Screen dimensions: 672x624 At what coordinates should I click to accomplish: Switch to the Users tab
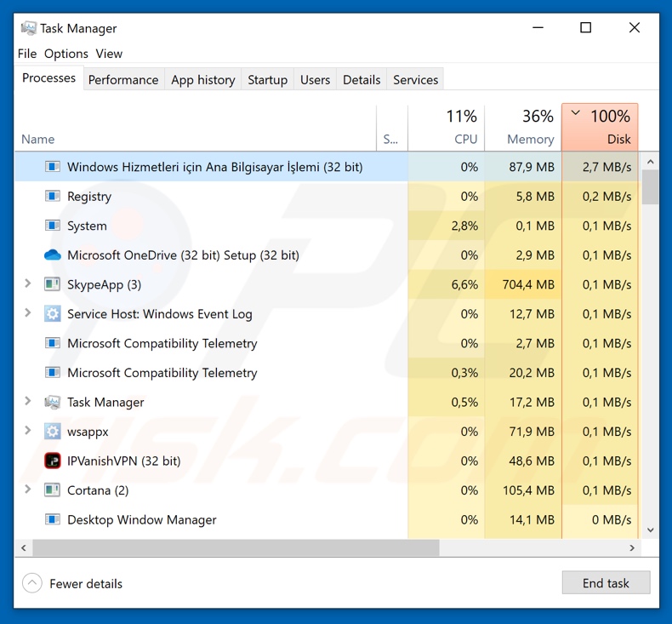pyautogui.click(x=315, y=80)
